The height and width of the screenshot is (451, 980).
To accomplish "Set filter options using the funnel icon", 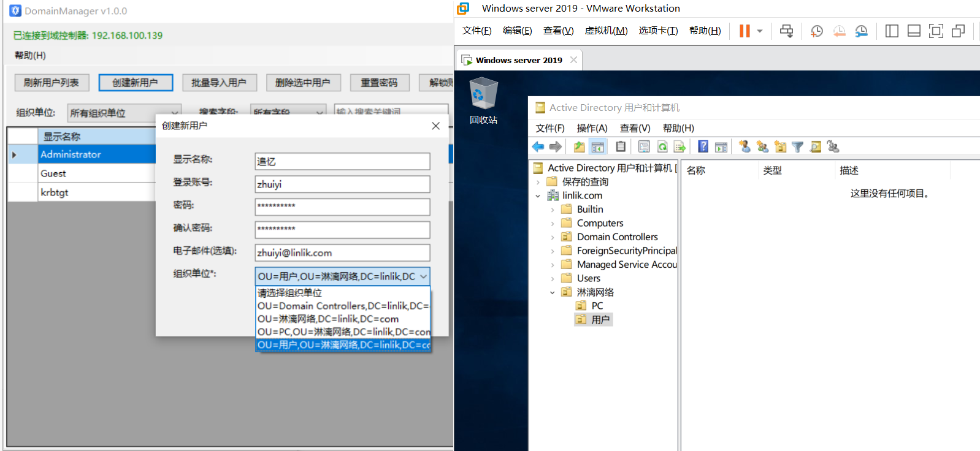I will pos(797,146).
